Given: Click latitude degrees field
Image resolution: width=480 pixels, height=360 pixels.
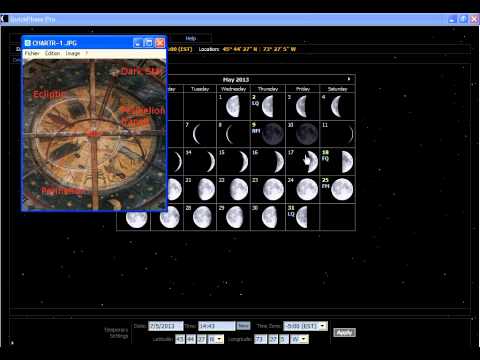Looking at the screenshot, I should tap(180, 339).
